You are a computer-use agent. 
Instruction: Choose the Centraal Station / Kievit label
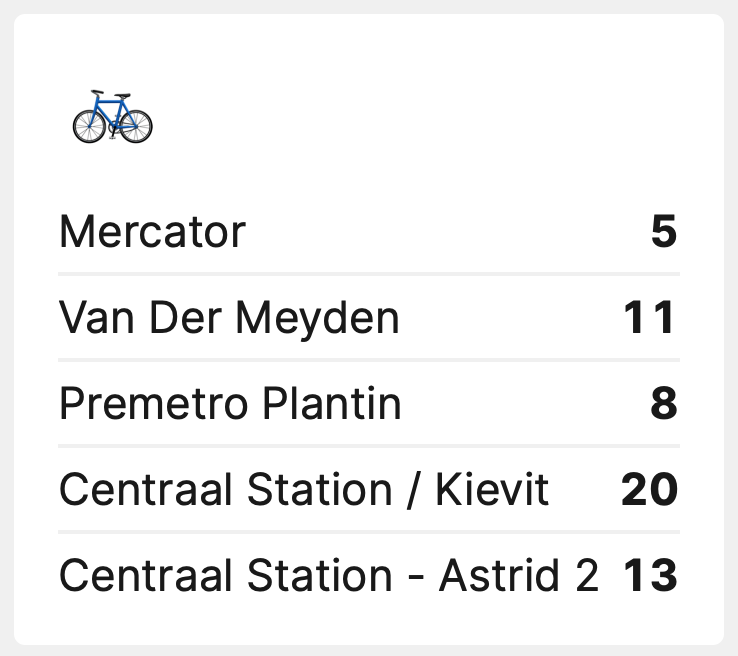point(304,491)
